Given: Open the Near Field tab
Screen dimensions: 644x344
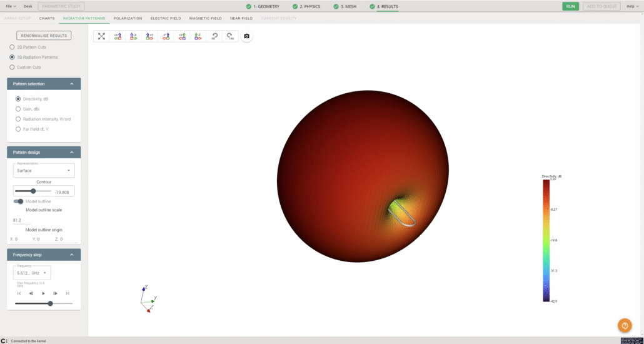Looking at the screenshot, I should tap(241, 18).
